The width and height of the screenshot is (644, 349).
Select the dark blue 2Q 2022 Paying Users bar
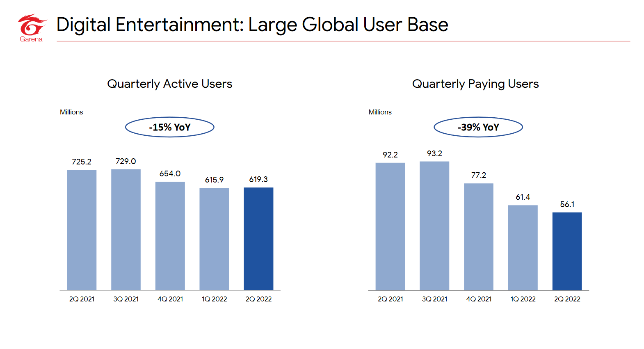click(567, 251)
